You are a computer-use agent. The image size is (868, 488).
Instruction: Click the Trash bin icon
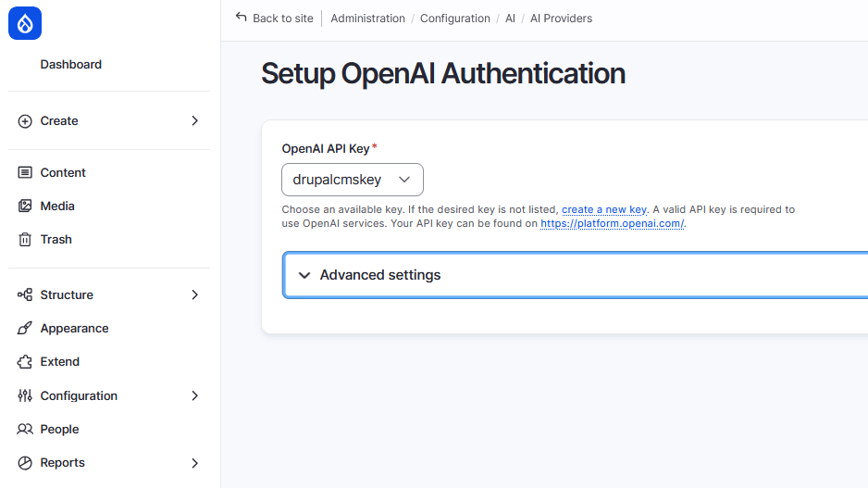click(x=25, y=239)
